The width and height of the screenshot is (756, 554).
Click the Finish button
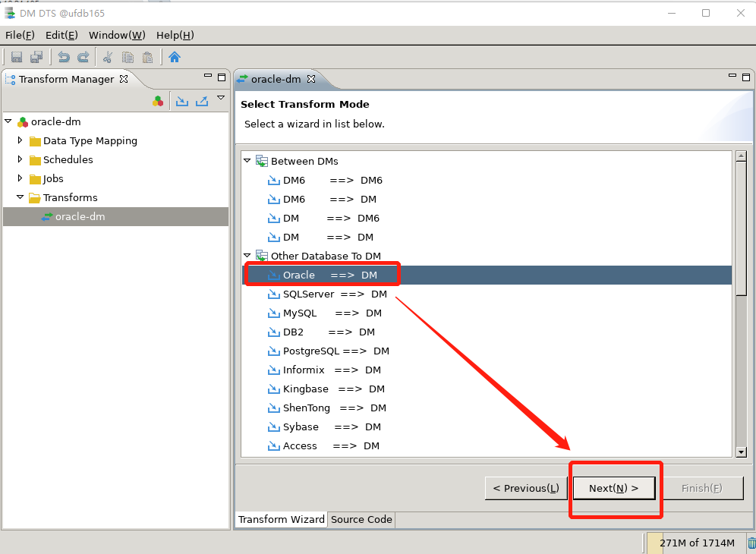702,489
